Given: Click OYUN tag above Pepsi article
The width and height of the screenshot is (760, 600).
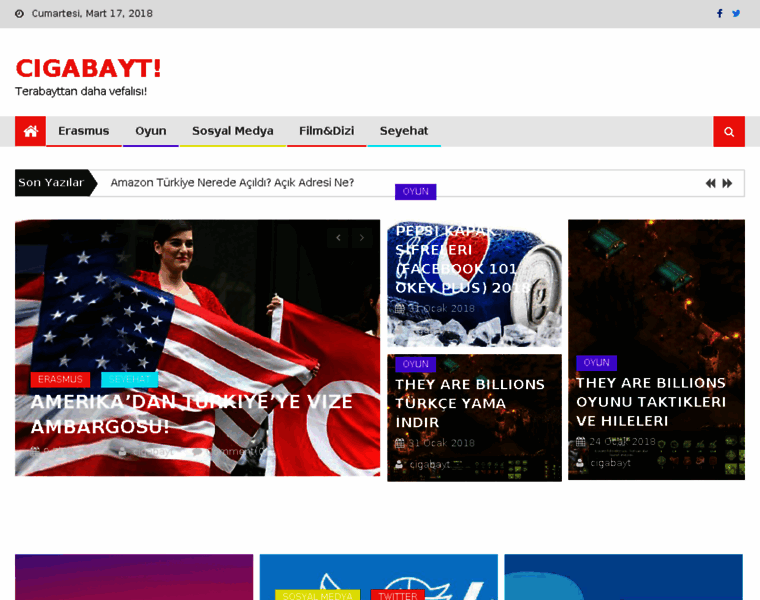Looking at the screenshot, I should click(415, 191).
